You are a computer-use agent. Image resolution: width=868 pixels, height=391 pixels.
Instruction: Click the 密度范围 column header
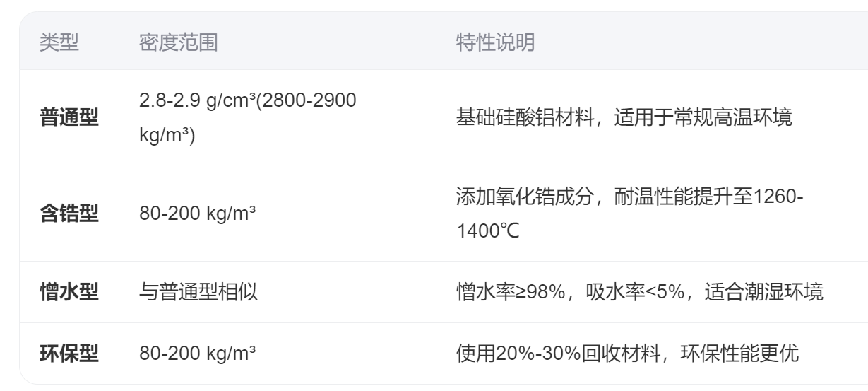click(x=178, y=43)
